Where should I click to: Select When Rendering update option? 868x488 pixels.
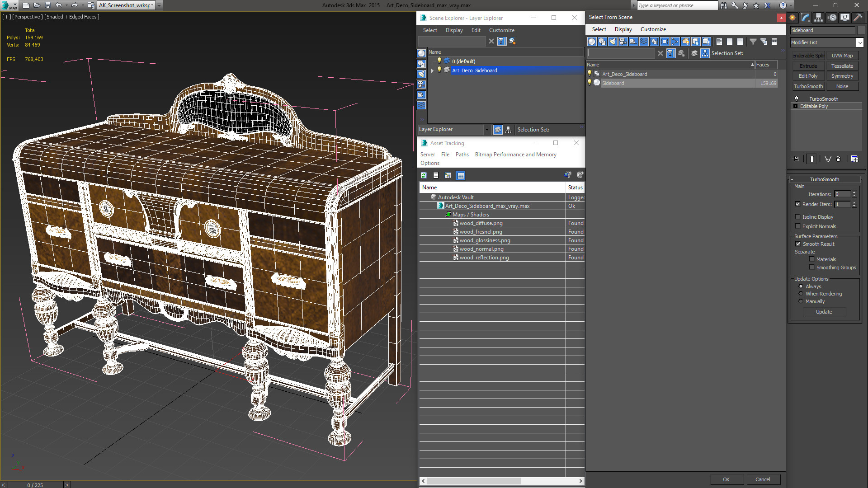pyautogui.click(x=801, y=294)
